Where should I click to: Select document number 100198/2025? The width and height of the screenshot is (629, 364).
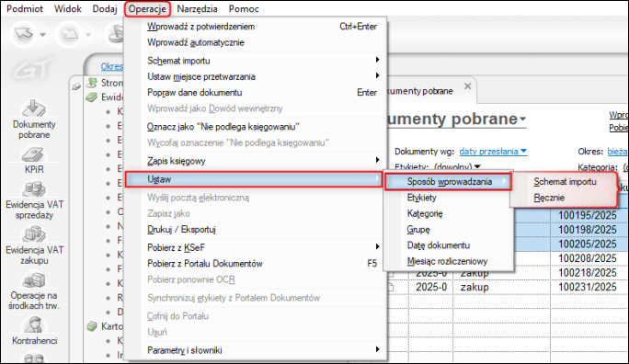click(x=588, y=230)
